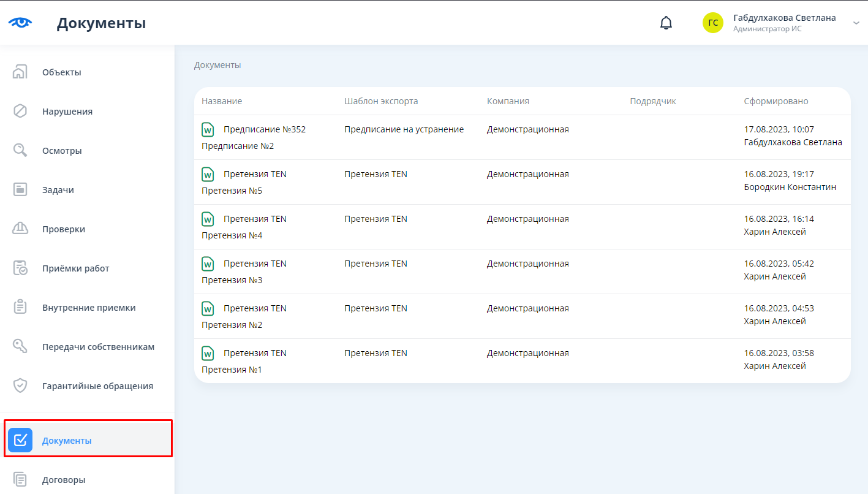Click the Гарантийные обращения shield icon

20,386
